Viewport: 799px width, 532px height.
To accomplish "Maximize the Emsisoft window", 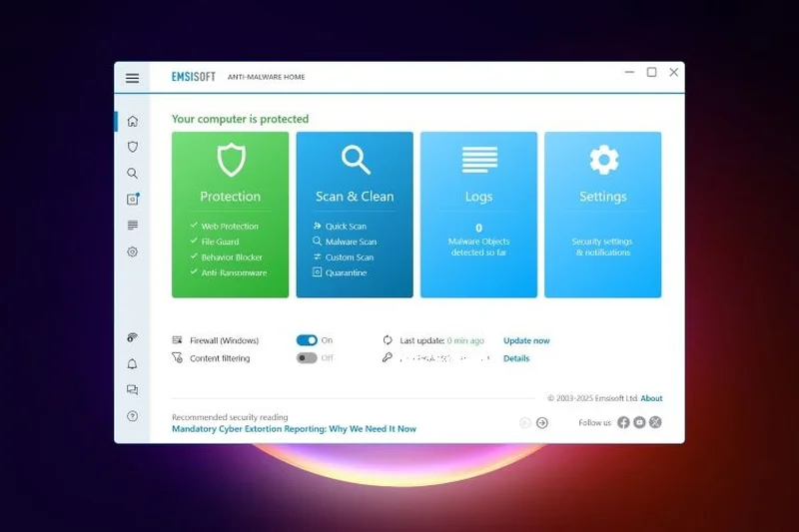I will point(652,72).
